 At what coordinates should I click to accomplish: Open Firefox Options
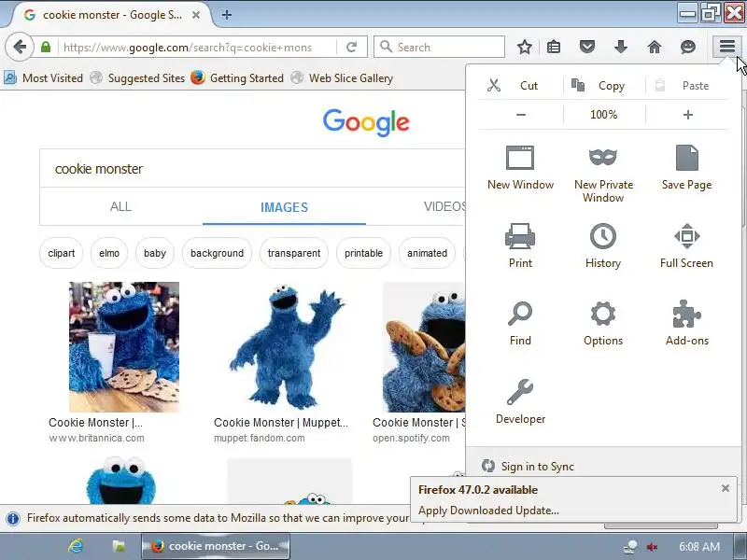click(603, 323)
